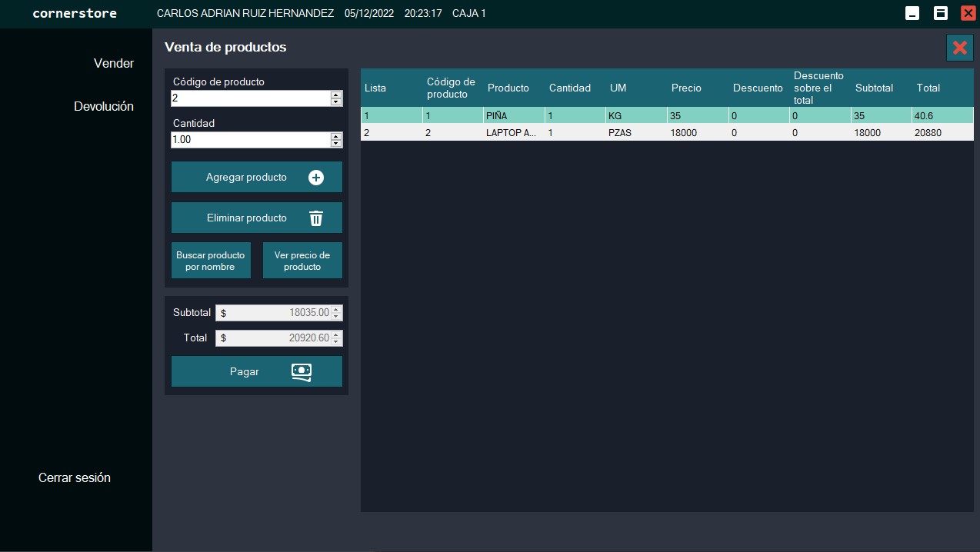980x552 pixels.
Task: Click the trash icon on Eliminar producto
Action: coord(316,218)
